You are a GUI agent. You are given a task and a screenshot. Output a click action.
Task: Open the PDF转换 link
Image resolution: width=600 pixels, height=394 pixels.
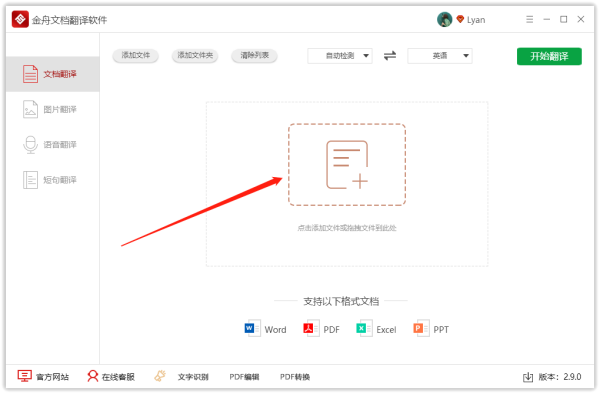[x=295, y=377]
